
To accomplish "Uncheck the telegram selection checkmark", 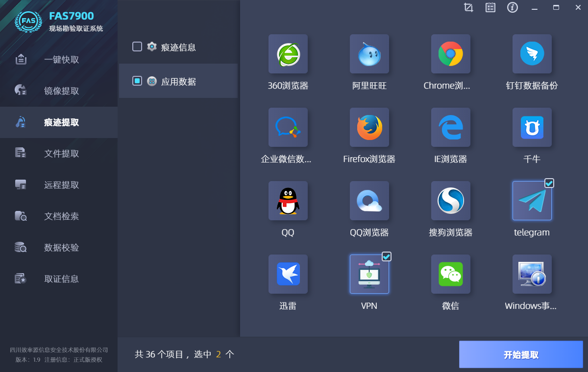I will tap(549, 183).
